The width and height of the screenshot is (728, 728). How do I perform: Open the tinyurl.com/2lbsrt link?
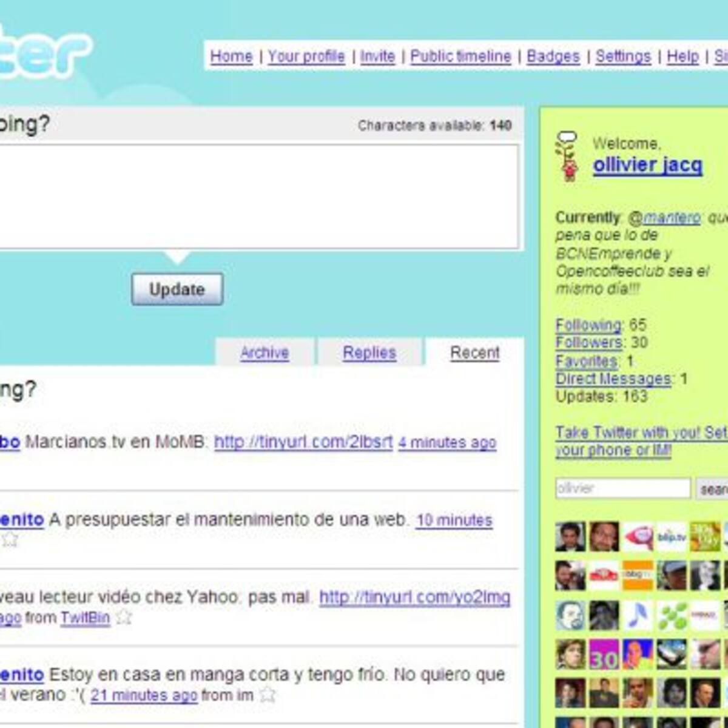click(303, 442)
